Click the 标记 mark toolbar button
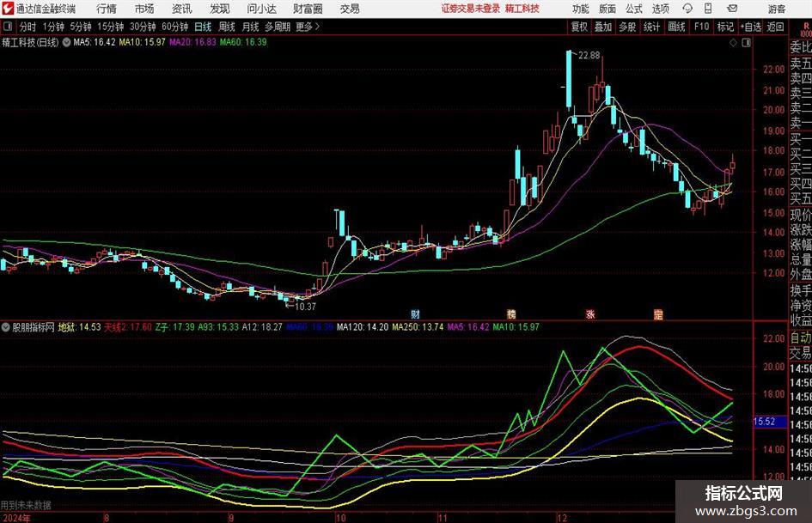 (x=725, y=27)
